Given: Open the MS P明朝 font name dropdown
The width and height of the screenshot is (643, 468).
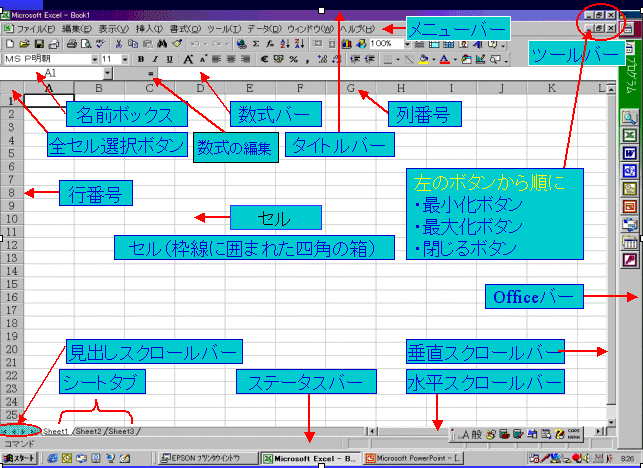Looking at the screenshot, I should (93, 59).
